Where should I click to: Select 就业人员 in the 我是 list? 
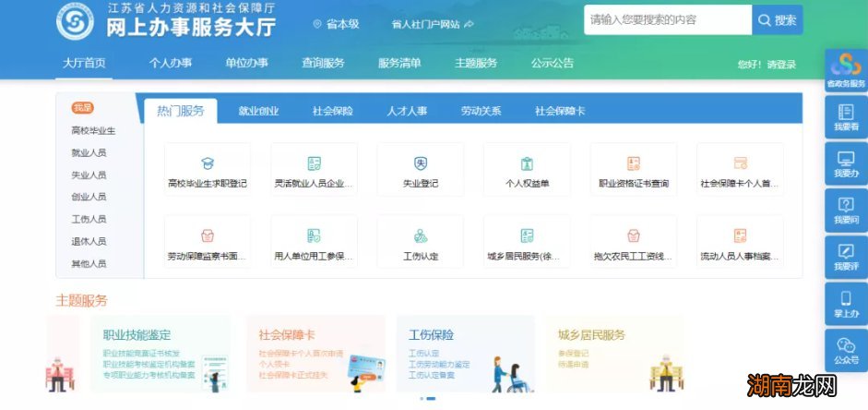pos(89,153)
